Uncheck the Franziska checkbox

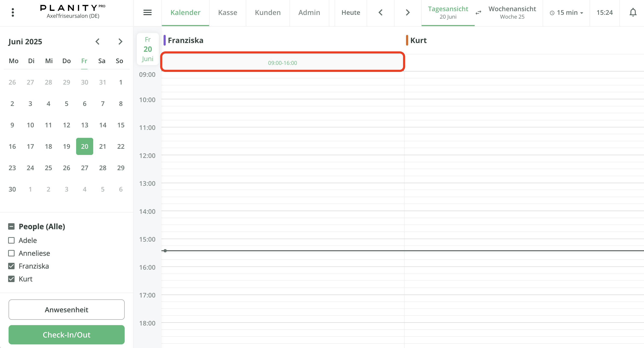[12, 266]
